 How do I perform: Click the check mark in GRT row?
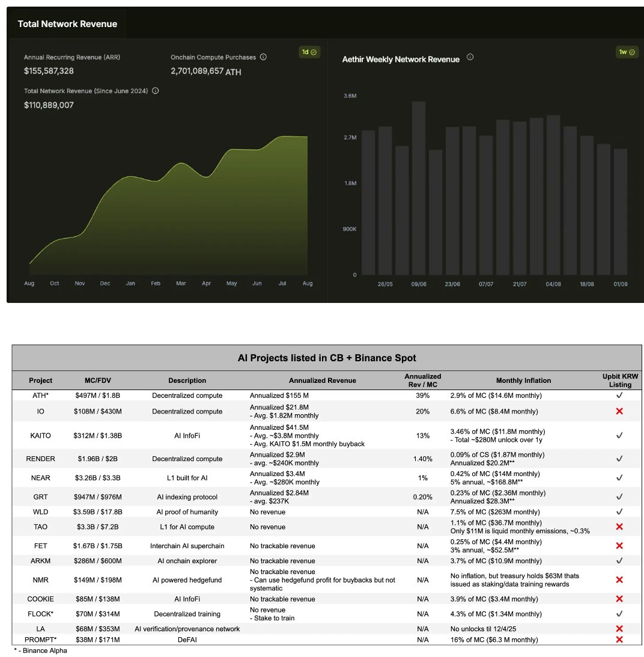(x=620, y=497)
